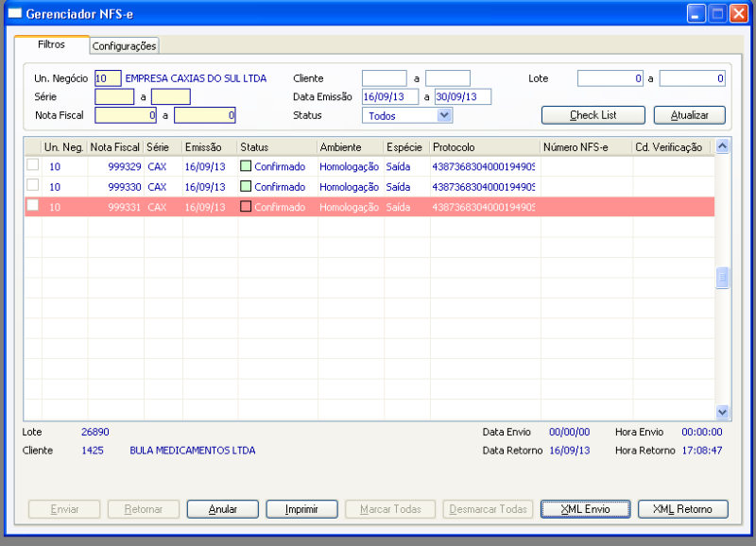The height and width of the screenshot is (546, 756).
Task: Click the second Série input field
Action: (171, 97)
